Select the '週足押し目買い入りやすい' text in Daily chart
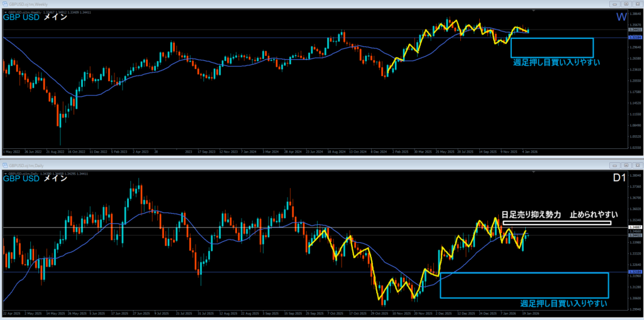644x320 pixels. pyautogui.click(x=564, y=304)
